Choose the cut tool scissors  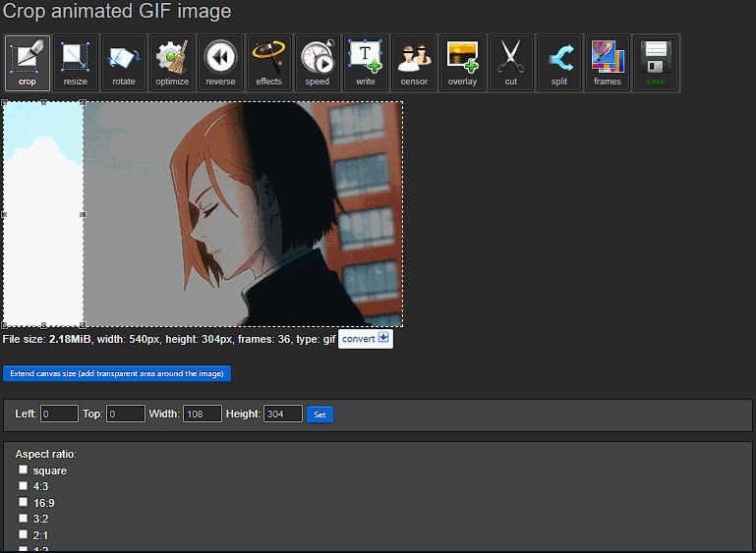510,63
